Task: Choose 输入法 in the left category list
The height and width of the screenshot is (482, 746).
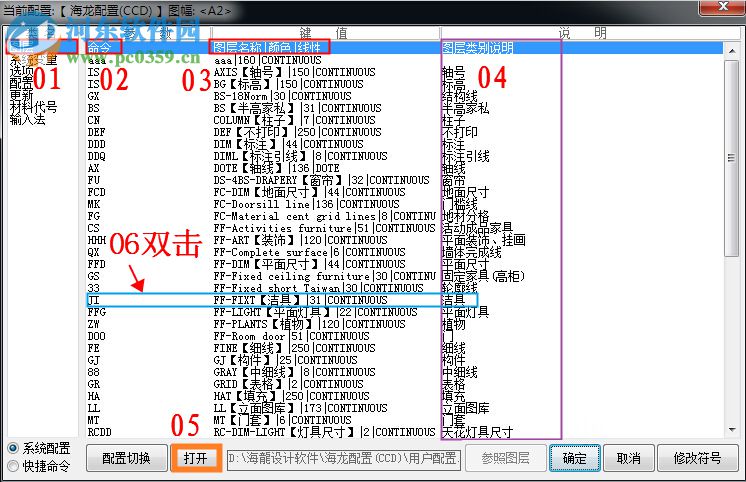Action: (x=28, y=119)
